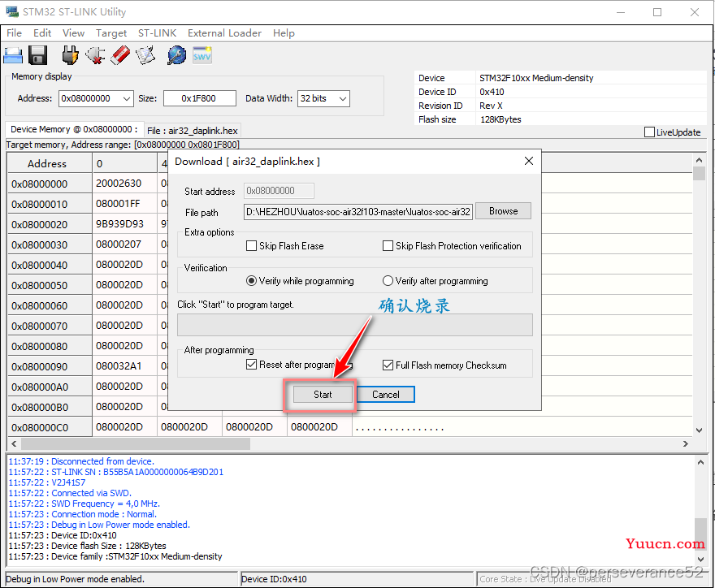Toggle the Full Flash memory Checksum checkbox

(388, 365)
